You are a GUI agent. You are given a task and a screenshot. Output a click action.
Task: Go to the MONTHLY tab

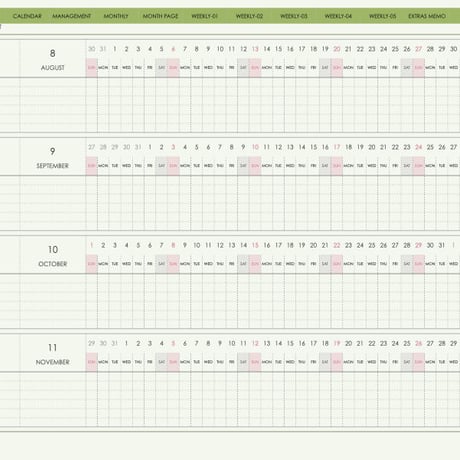point(116,16)
